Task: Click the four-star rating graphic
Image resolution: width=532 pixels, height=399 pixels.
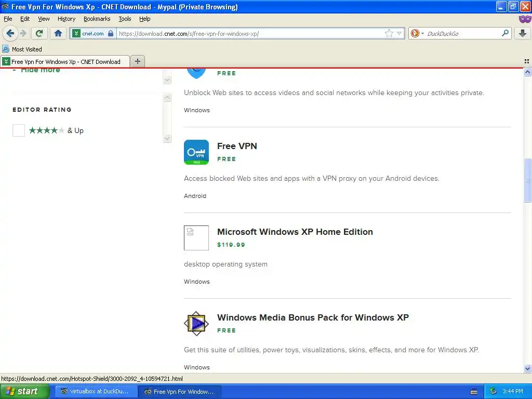Action: [x=46, y=130]
